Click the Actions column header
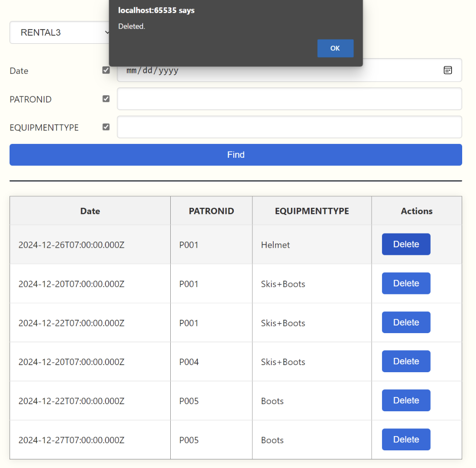Screen dimensions: 476x468 coord(416,211)
